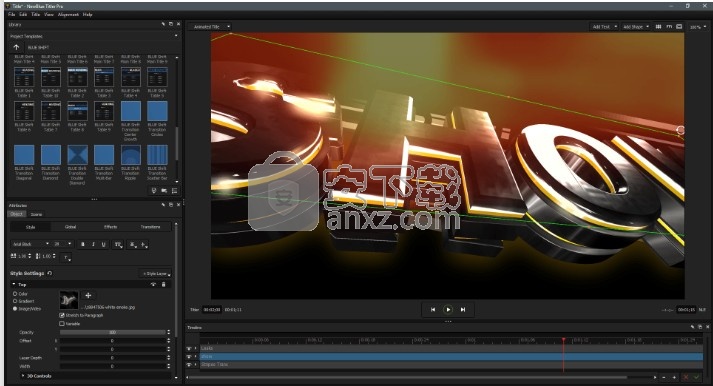Toggle the viewer grid display icon
Viewport: 713px width, 386px height.
[658, 27]
